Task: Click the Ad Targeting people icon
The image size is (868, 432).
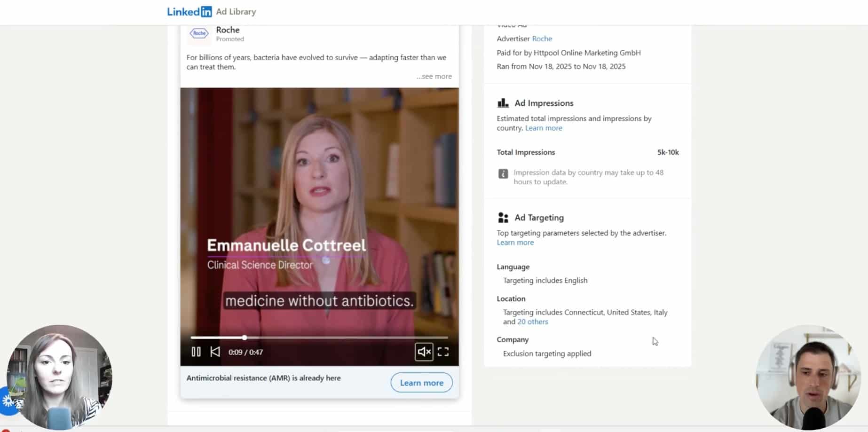Action: point(503,218)
